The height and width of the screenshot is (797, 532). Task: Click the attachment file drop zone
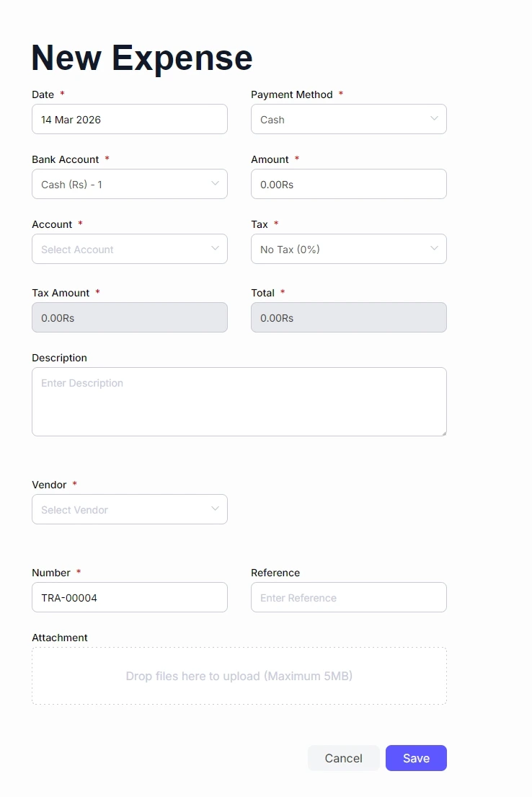(x=239, y=676)
